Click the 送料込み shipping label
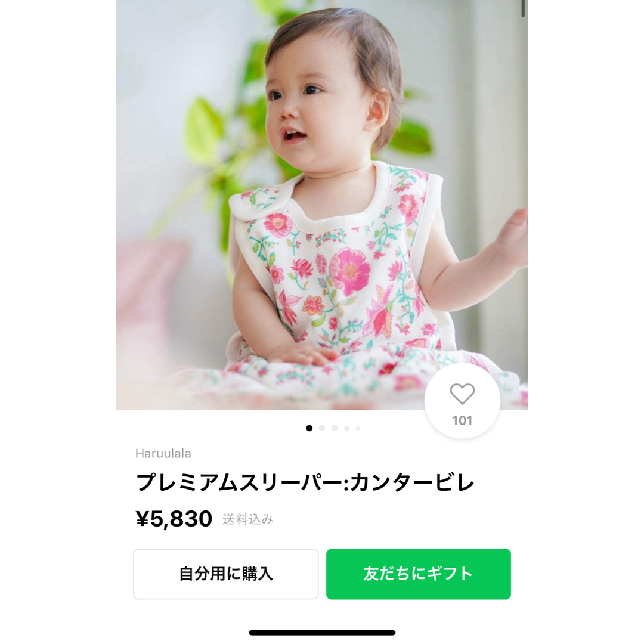Screen dimensions: 644x644 [x=247, y=519]
